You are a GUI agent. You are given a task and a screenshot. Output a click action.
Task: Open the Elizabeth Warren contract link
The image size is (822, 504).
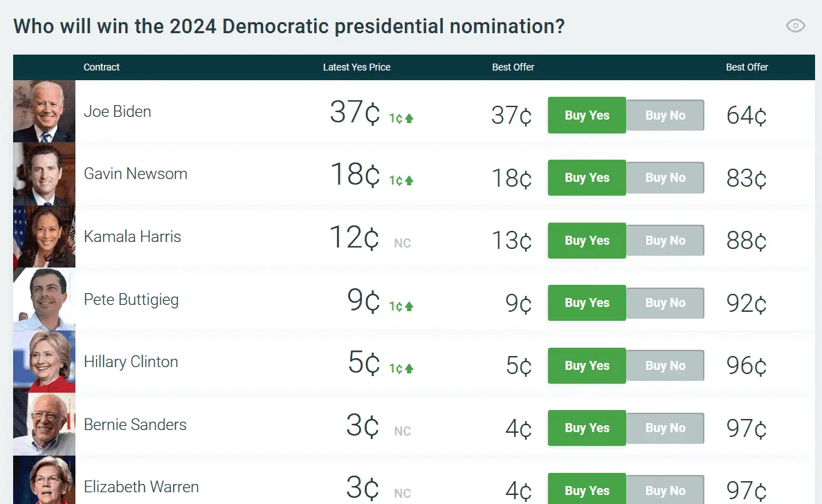tap(141, 487)
